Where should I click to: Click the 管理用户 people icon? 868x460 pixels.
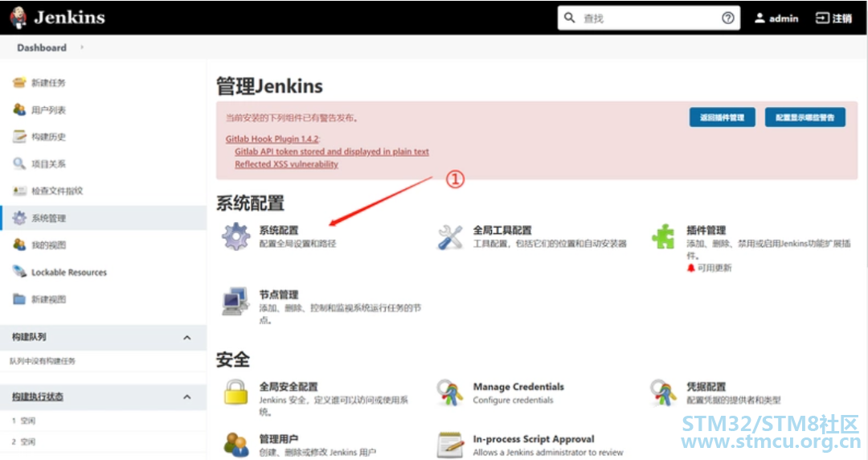pyautogui.click(x=236, y=445)
